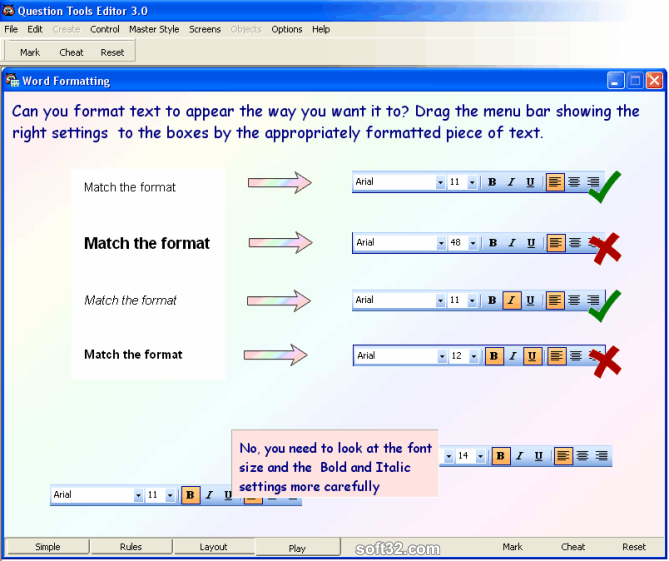Select center alignment in the size 14 bar
669x561 pixels.
click(583, 456)
